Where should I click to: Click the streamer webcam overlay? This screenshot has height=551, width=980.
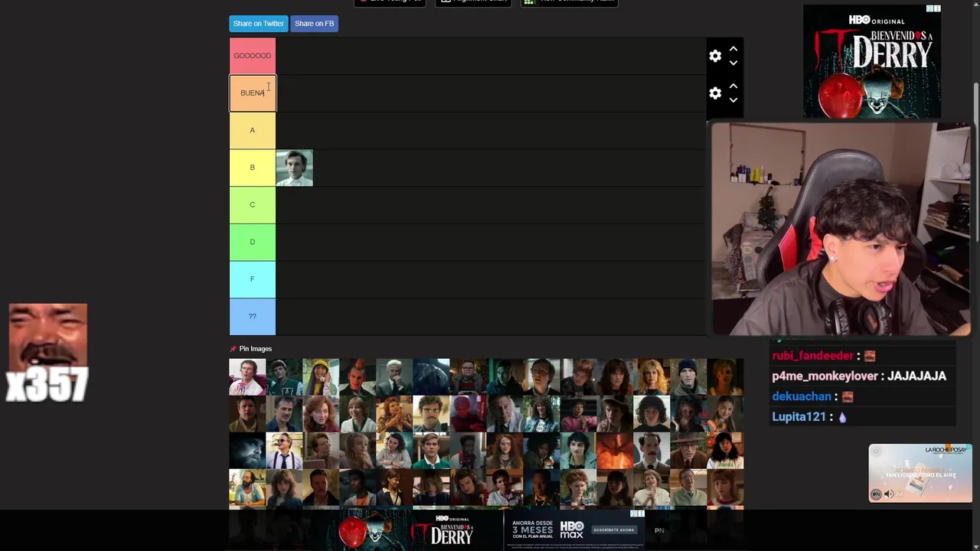pos(841,229)
